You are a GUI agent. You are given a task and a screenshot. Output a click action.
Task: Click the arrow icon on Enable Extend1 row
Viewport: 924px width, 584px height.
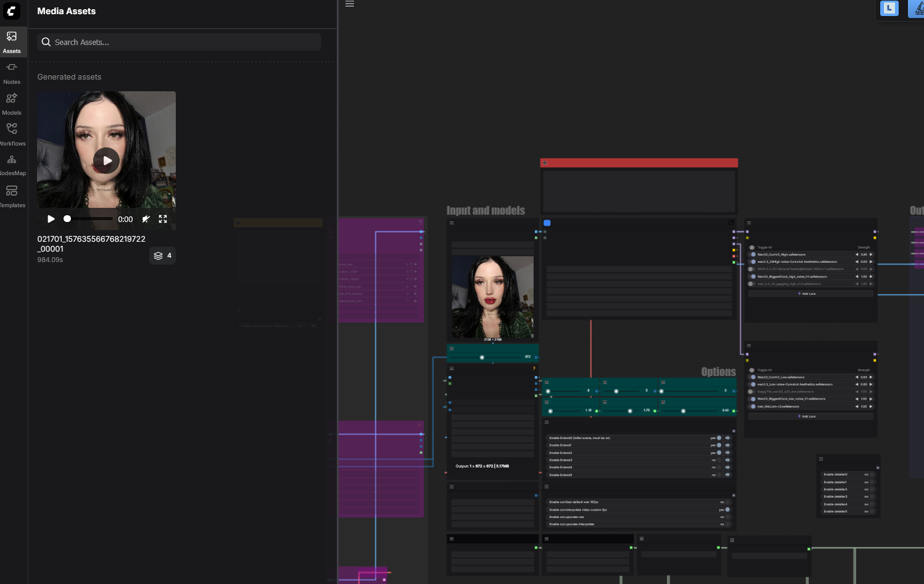728,445
